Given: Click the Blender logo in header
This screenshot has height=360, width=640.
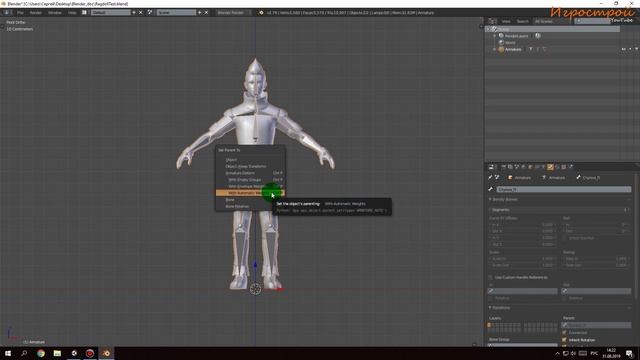Looking at the screenshot, I should tap(261, 13).
